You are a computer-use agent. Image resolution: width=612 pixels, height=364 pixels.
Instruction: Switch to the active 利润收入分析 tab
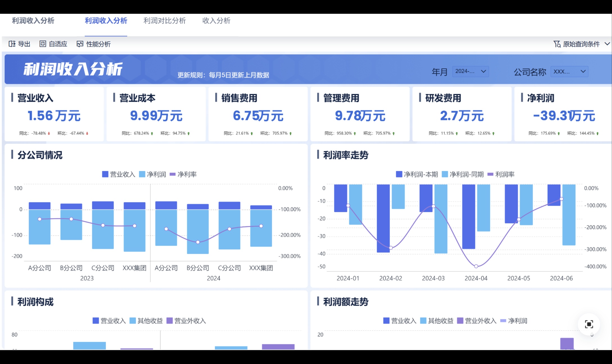106,21
